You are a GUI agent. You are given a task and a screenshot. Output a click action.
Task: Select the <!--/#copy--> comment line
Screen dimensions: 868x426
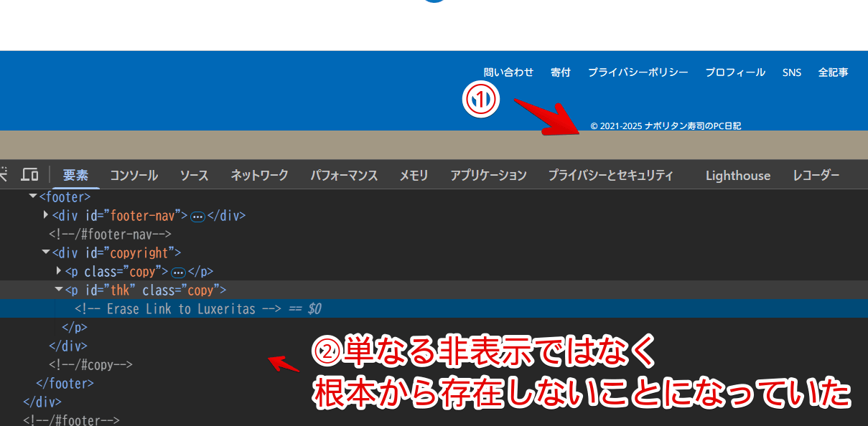click(x=90, y=364)
